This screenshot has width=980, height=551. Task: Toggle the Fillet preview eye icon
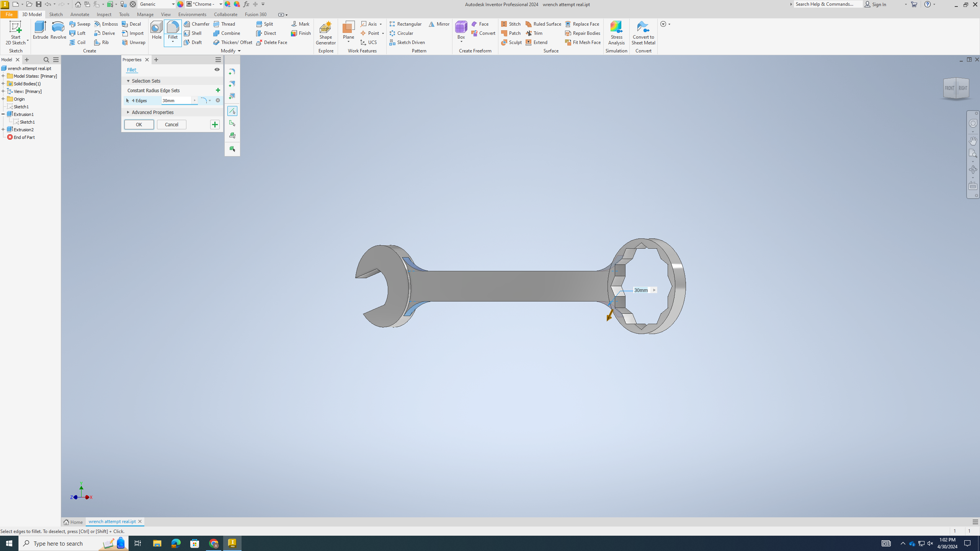[217, 70]
